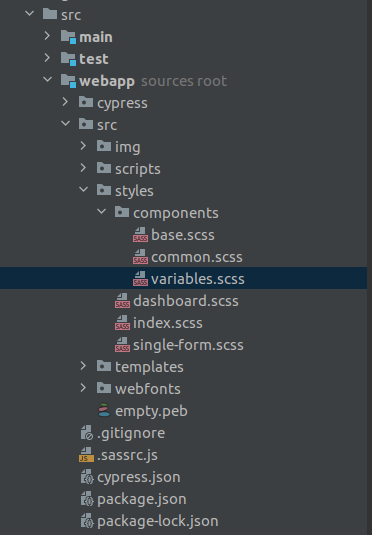Open package.json file
Viewport: 372px width, 535px height.
coord(142,499)
